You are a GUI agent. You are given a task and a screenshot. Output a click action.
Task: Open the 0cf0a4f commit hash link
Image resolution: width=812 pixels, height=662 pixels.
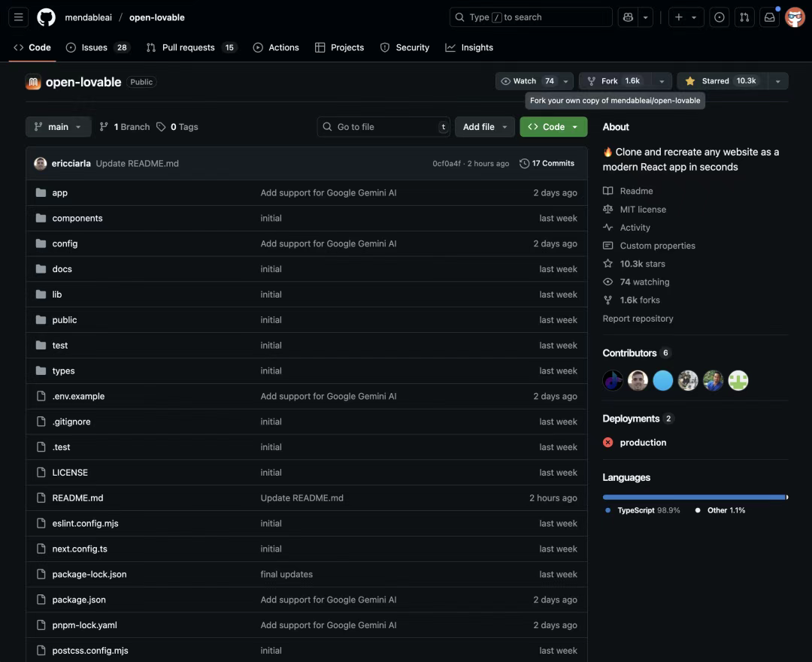(x=447, y=164)
